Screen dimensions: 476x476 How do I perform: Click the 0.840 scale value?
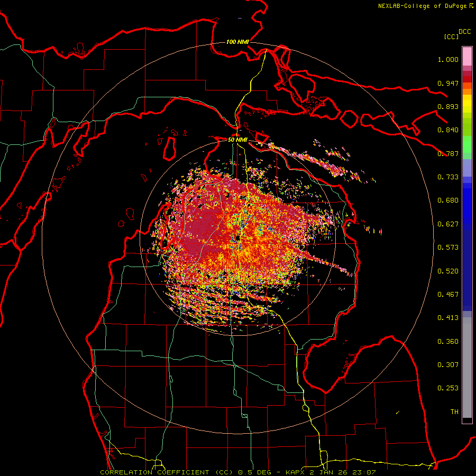point(448,130)
